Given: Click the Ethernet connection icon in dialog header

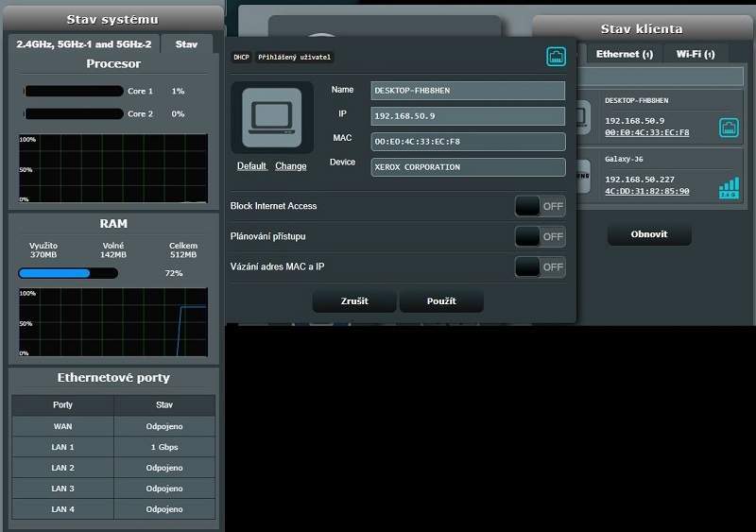Looking at the screenshot, I should (556, 57).
